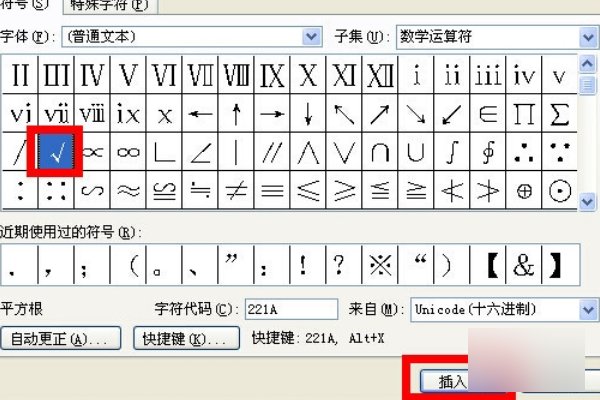Choose the left arrow symbol
The width and height of the screenshot is (600, 400).
click(200, 113)
